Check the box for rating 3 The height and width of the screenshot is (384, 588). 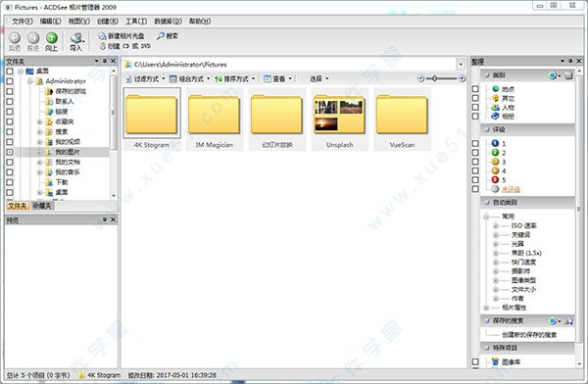coord(475,162)
